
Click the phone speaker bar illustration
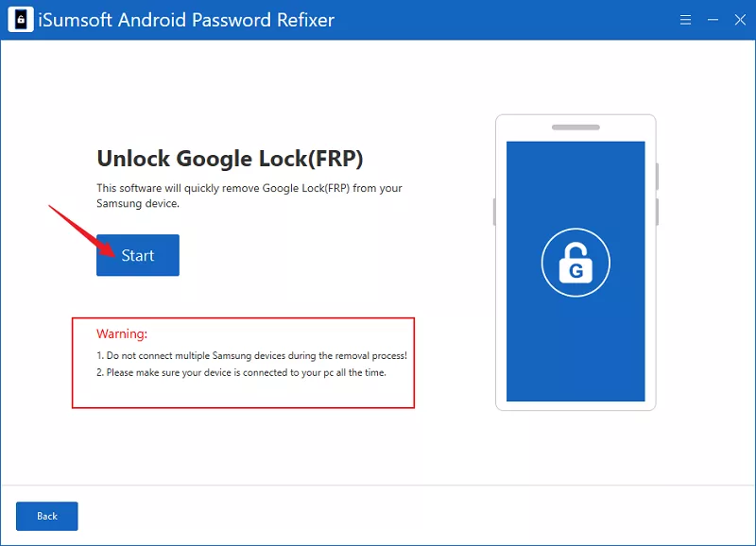(x=576, y=128)
